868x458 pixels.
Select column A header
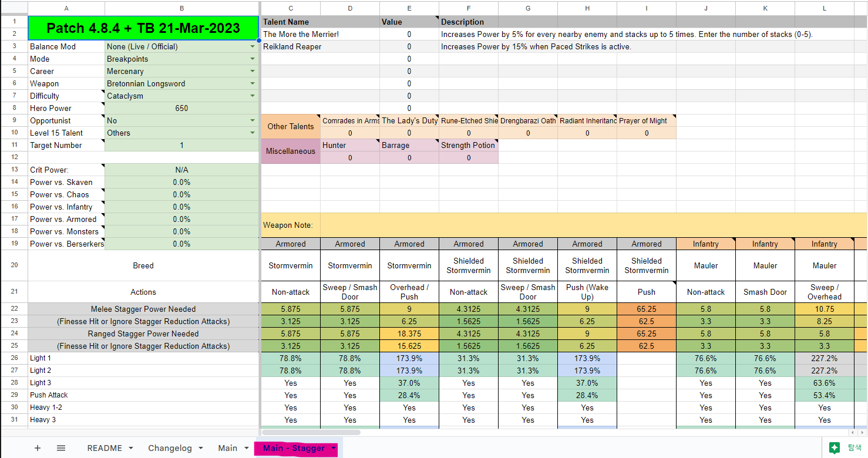66,8
